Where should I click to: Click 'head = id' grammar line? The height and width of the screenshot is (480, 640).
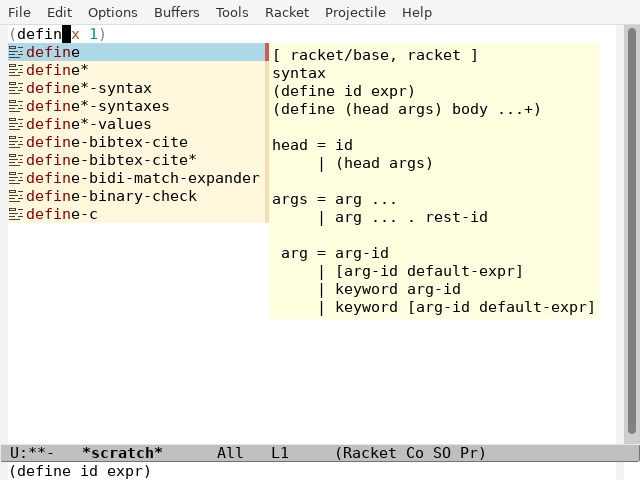312,145
